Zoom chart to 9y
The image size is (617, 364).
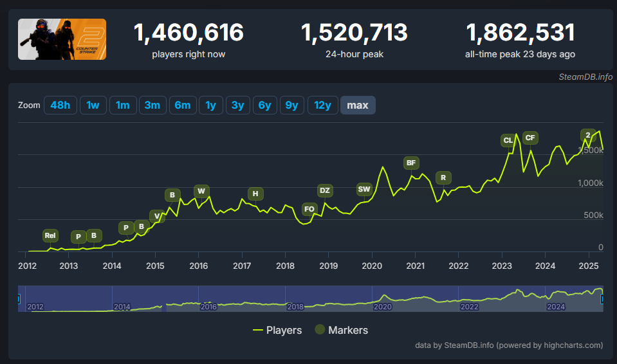pyautogui.click(x=291, y=105)
